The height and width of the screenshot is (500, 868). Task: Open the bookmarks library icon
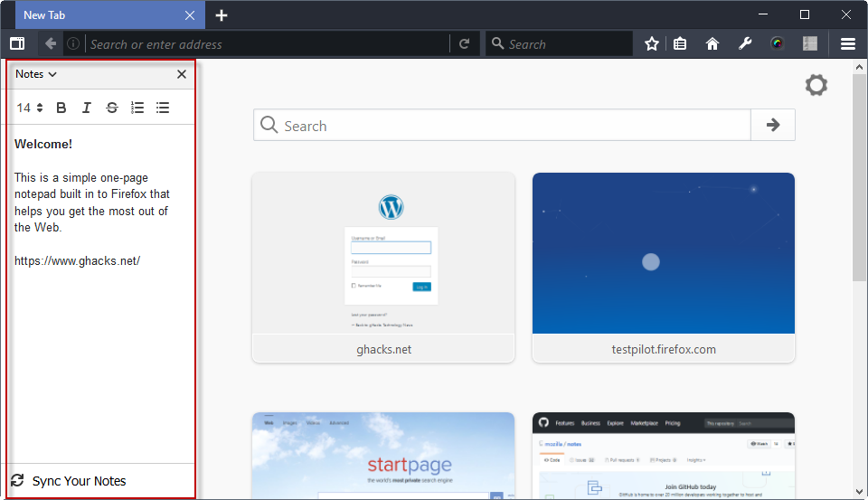[680, 43]
